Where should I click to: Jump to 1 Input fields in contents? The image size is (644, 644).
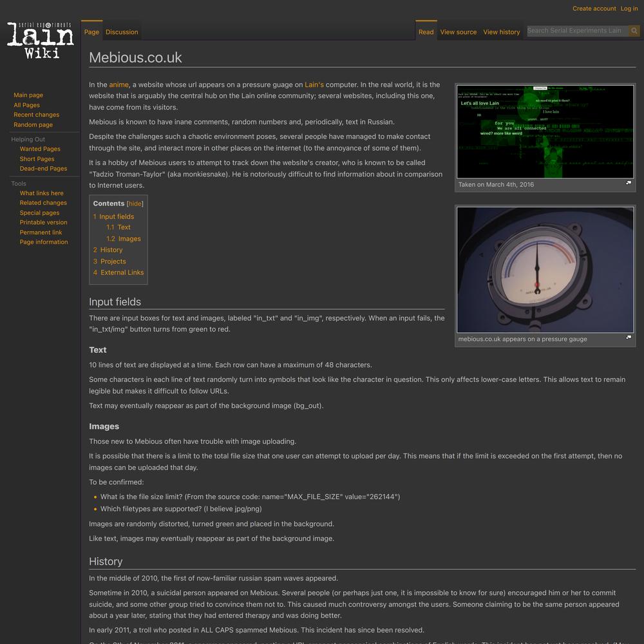[x=113, y=216]
